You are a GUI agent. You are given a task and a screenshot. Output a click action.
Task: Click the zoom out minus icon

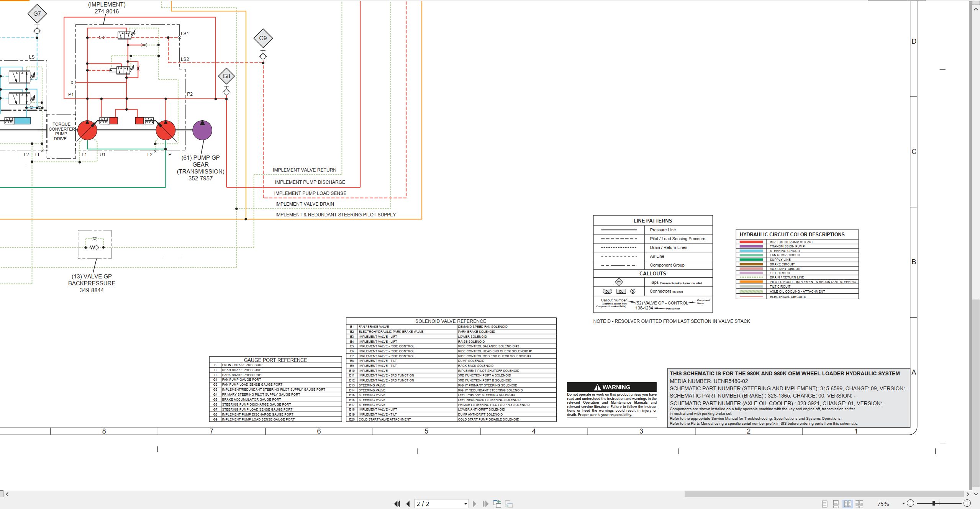coord(911,503)
